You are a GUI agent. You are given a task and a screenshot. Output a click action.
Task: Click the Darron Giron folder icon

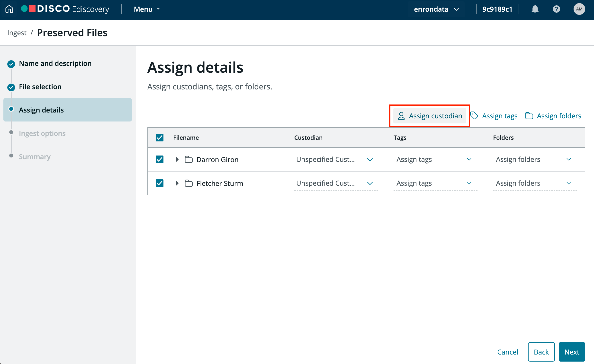click(189, 159)
